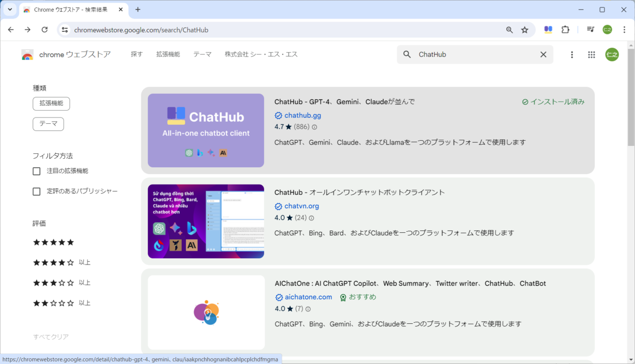Open the Extensions puzzle menu
Screen dimensions: 635x364
coord(565,30)
